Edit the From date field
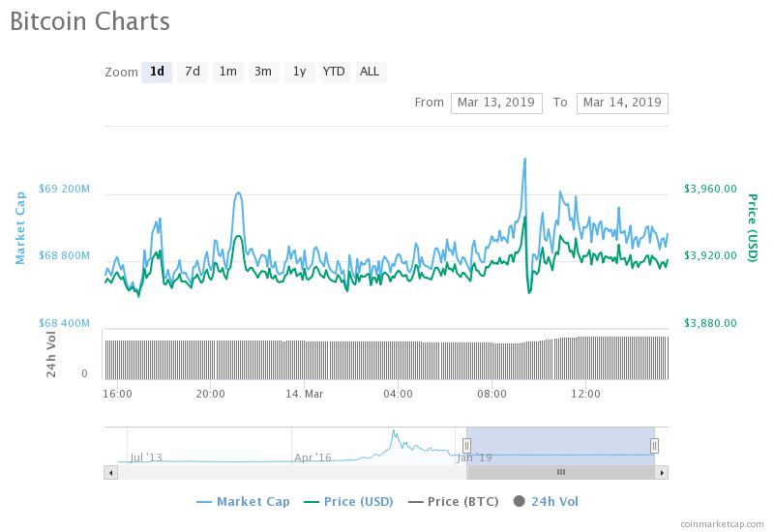The image size is (774, 532). click(496, 103)
